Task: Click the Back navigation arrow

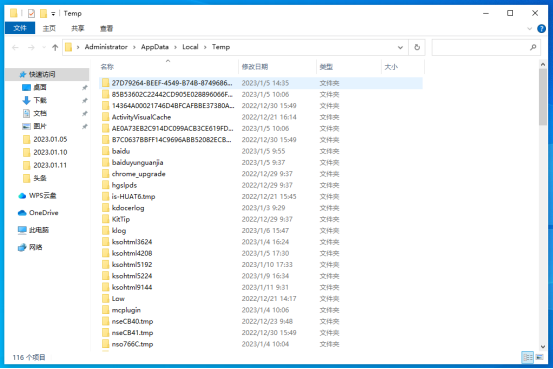Action: [15, 47]
